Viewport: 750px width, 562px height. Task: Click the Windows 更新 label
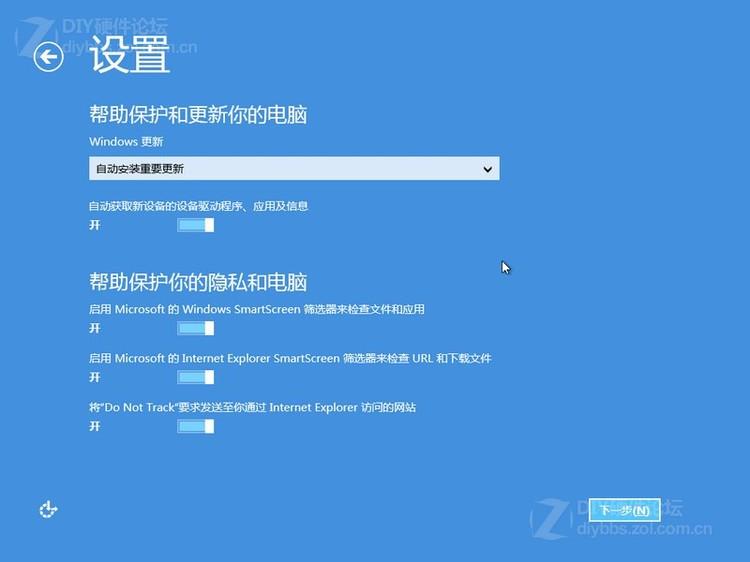(x=126, y=142)
